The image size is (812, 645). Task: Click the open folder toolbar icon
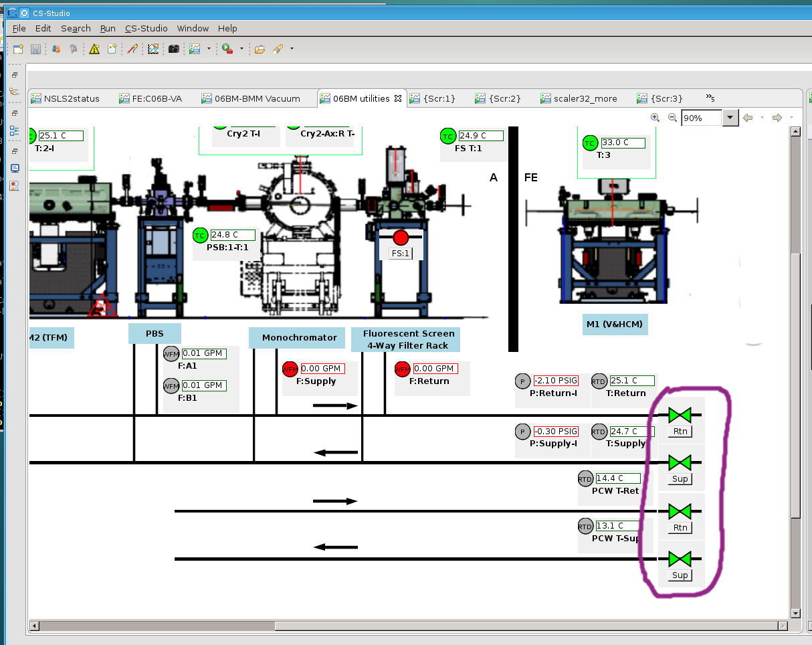(260, 49)
